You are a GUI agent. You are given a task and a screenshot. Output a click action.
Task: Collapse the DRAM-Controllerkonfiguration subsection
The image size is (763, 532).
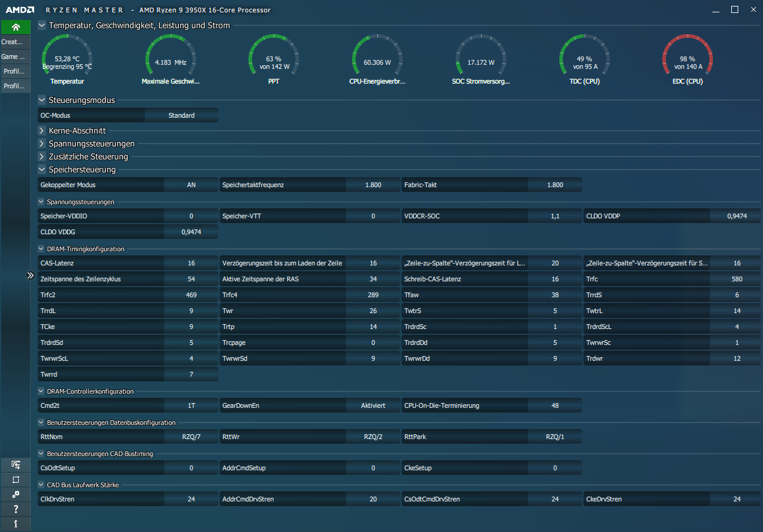(x=41, y=391)
